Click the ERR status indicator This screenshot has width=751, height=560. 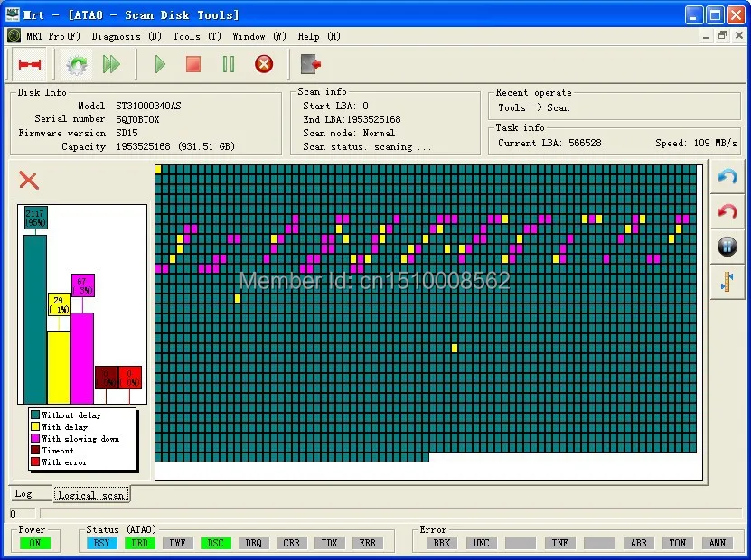(367, 543)
